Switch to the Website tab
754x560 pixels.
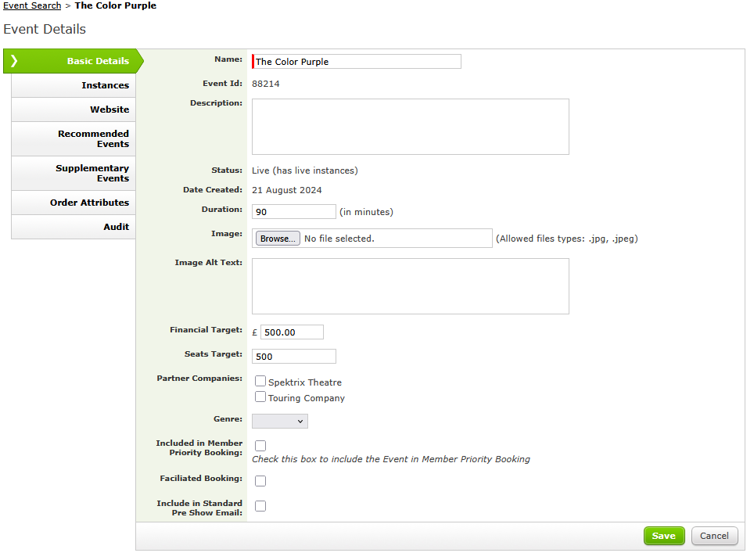pyautogui.click(x=74, y=109)
